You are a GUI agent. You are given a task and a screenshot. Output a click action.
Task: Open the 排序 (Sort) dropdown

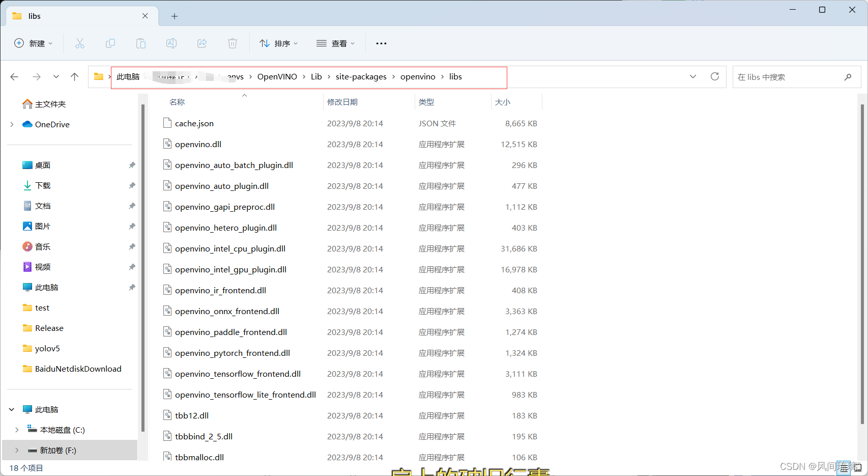click(278, 43)
